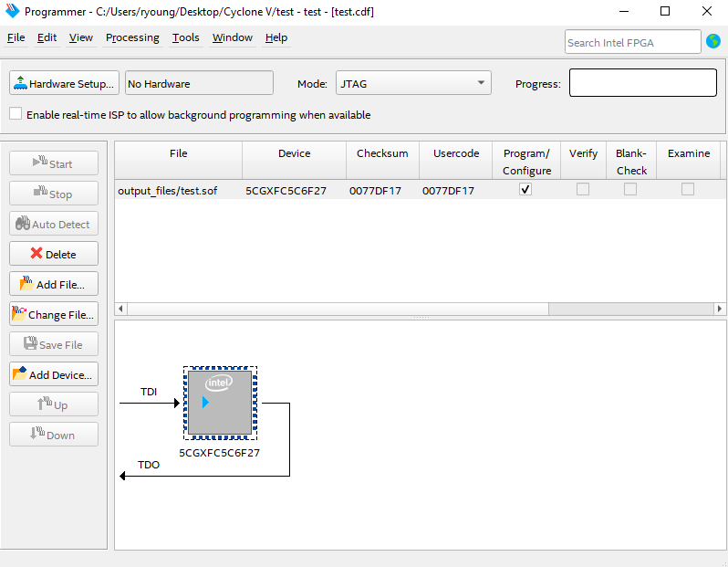
Task: Minimize the Programmer window
Action: 624,11
